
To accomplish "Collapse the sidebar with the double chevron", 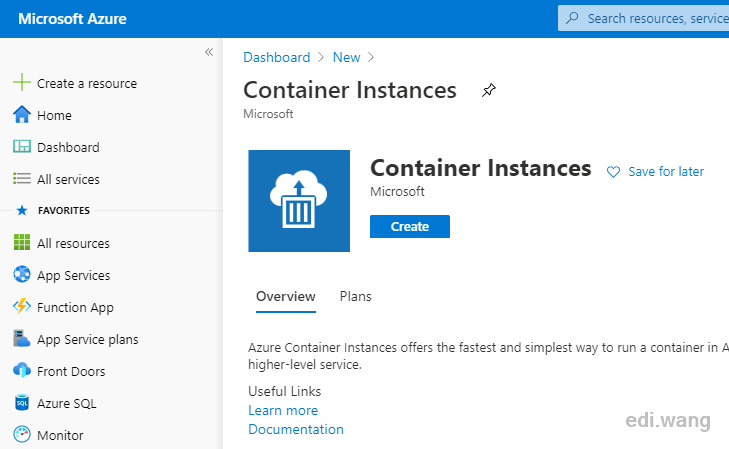I will pyautogui.click(x=209, y=52).
